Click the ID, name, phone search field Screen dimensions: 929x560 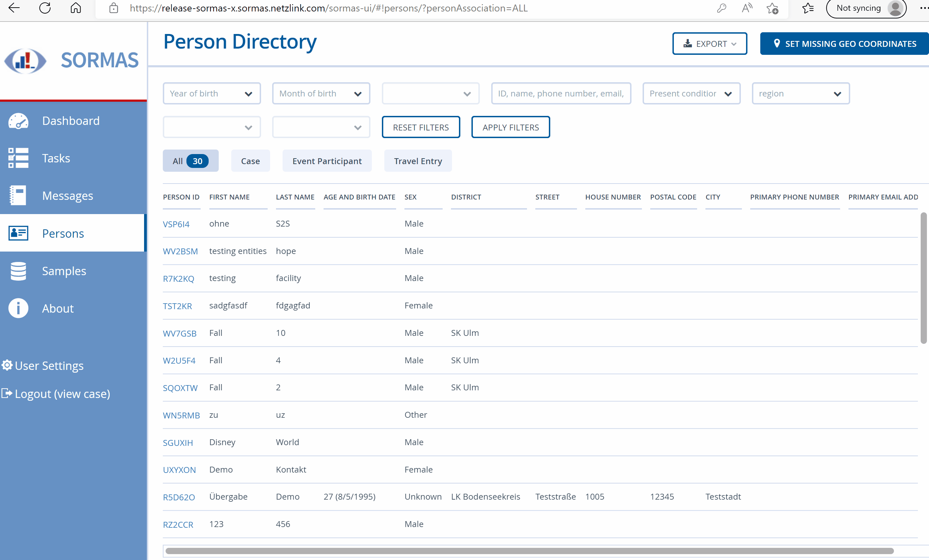(561, 93)
